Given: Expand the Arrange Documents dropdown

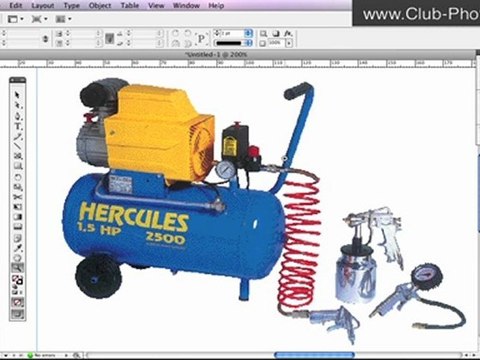Looking at the screenshot, I should [63, 19].
